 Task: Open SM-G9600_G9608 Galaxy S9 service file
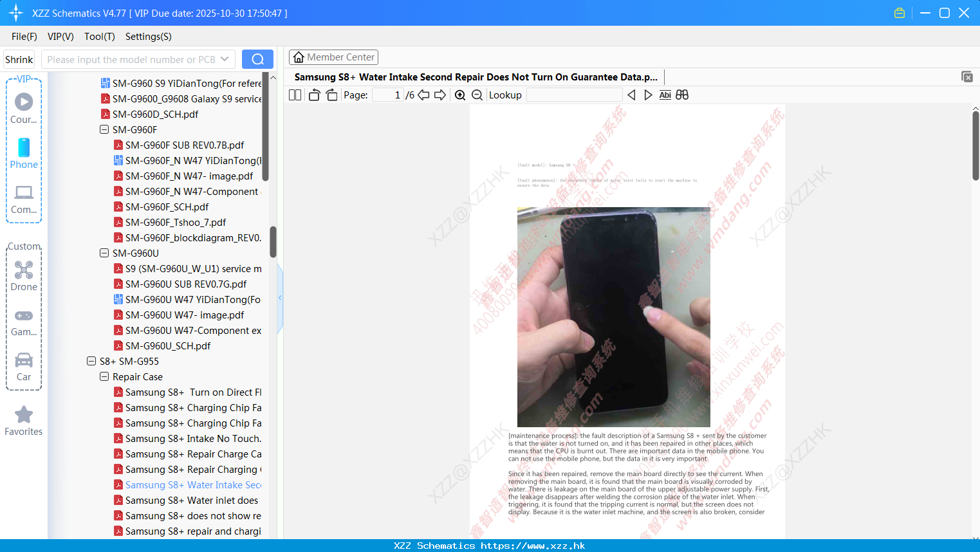click(181, 98)
